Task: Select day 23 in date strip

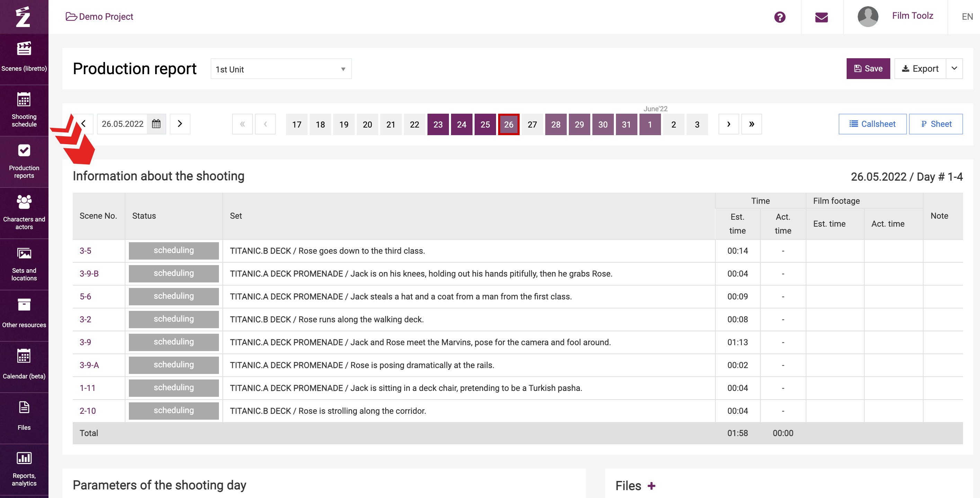Action: pos(438,124)
